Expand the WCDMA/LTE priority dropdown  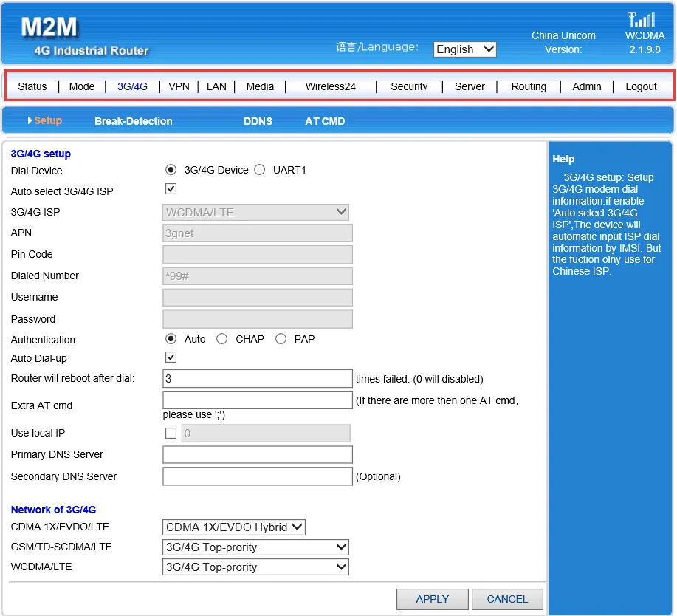(255, 567)
